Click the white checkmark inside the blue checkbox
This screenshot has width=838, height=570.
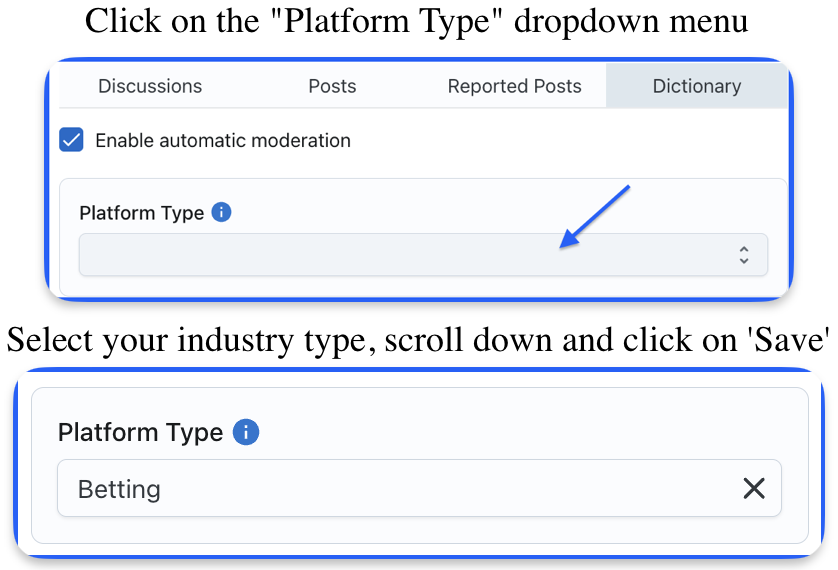pos(71,140)
